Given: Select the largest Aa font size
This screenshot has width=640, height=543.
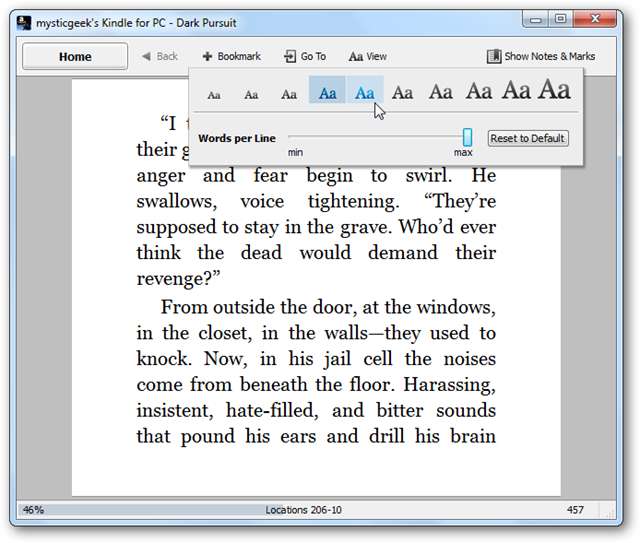Looking at the screenshot, I should tap(554, 90).
